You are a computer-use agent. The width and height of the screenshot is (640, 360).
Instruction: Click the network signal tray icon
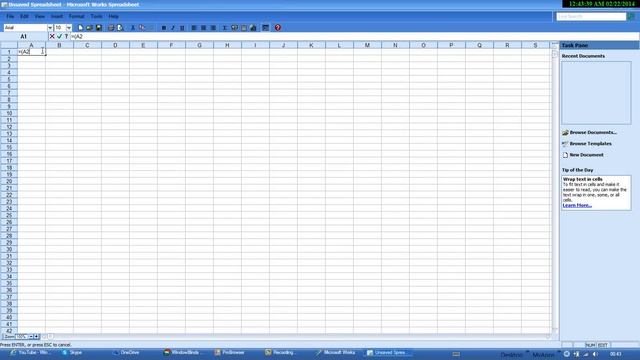pos(586,354)
